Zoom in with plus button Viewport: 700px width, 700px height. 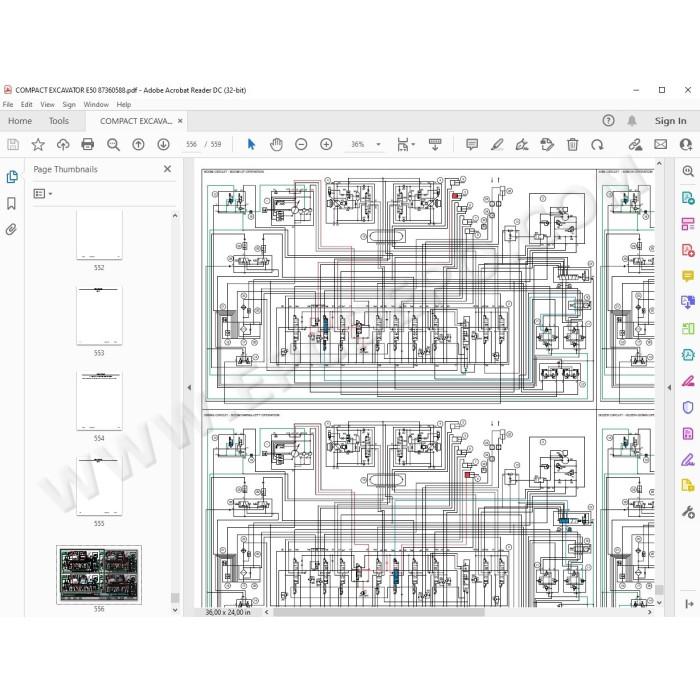tap(326, 144)
